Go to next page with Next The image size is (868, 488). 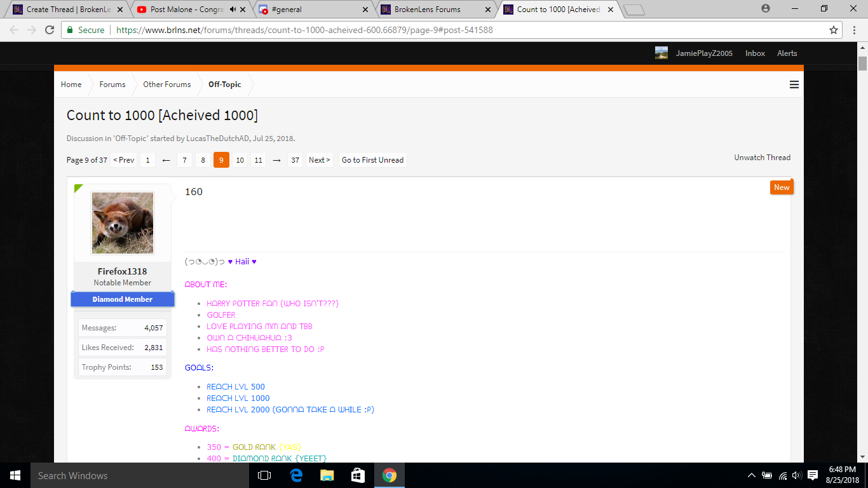319,160
